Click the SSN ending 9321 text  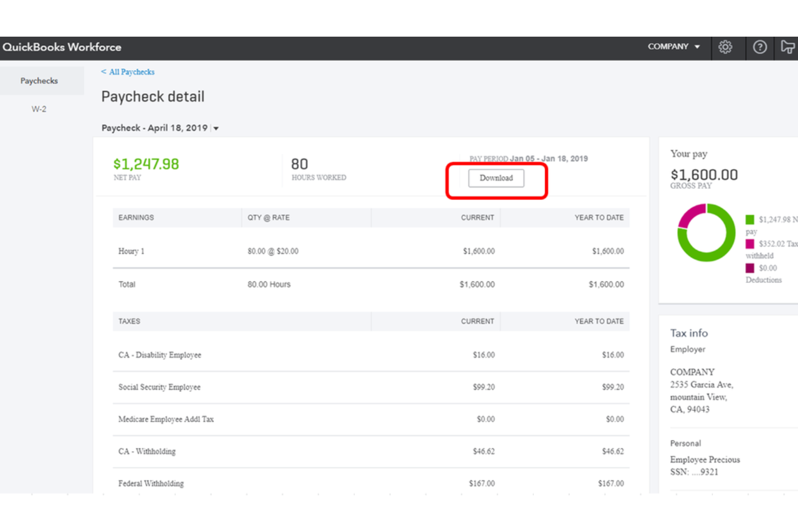click(694, 472)
